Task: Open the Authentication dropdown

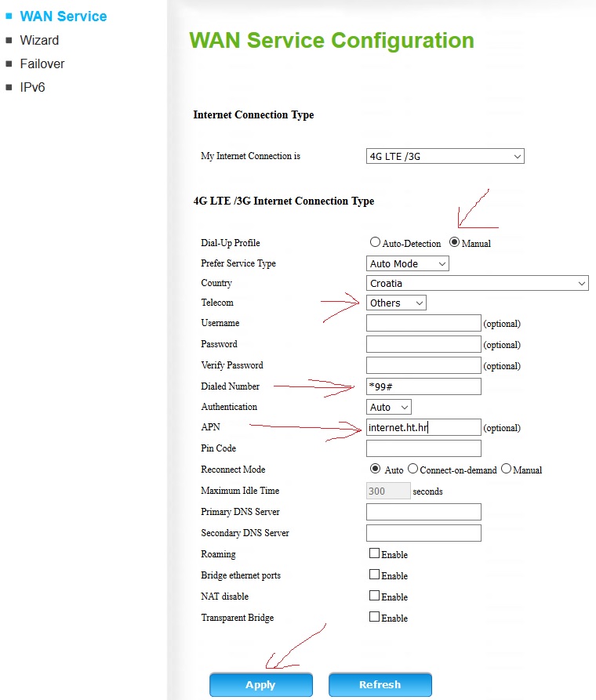Action: [389, 407]
